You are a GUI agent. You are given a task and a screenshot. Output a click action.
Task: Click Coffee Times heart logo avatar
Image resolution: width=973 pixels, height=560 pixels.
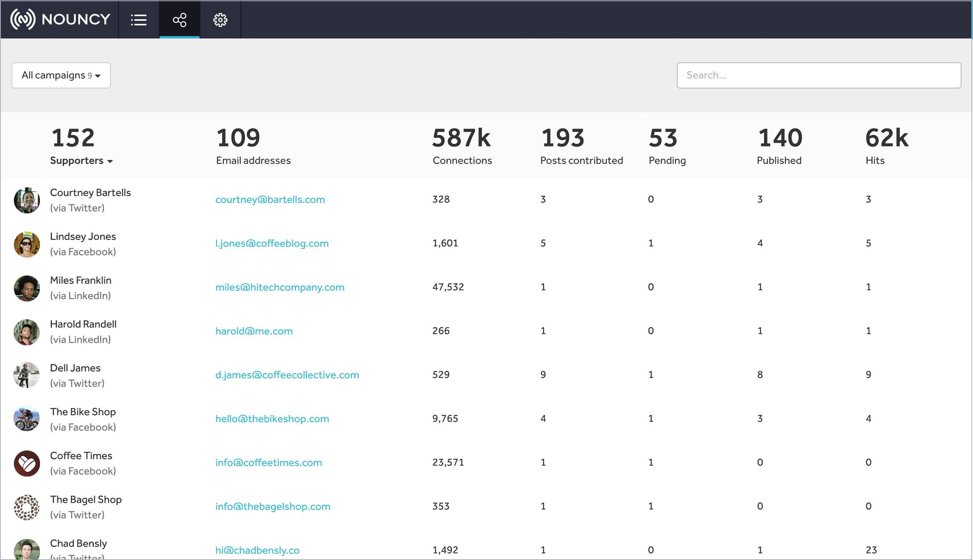click(x=27, y=463)
